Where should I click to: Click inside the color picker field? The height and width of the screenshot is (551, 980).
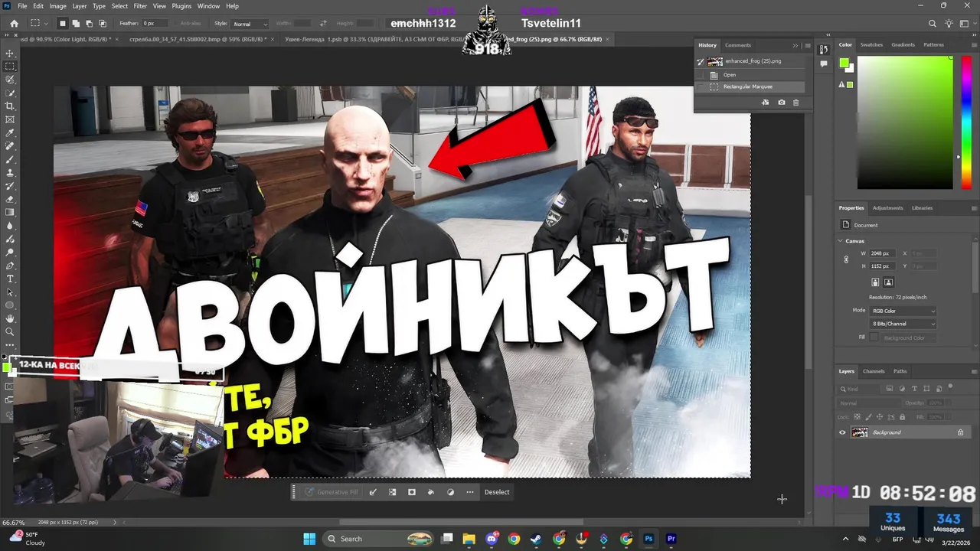905,122
